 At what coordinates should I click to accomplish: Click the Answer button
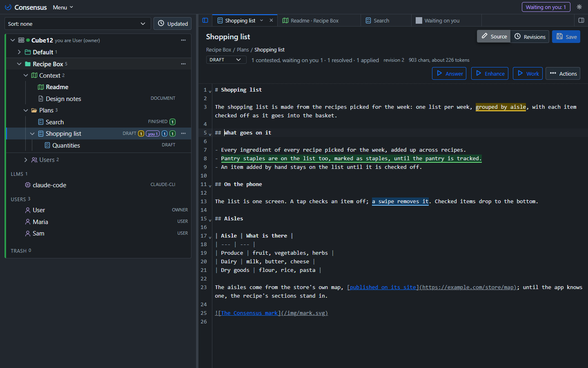pyautogui.click(x=449, y=74)
